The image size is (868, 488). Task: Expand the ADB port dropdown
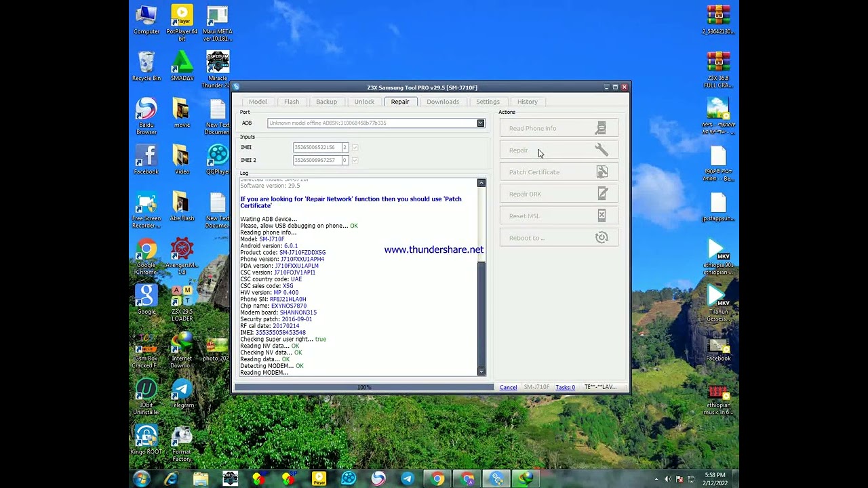(480, 123)
